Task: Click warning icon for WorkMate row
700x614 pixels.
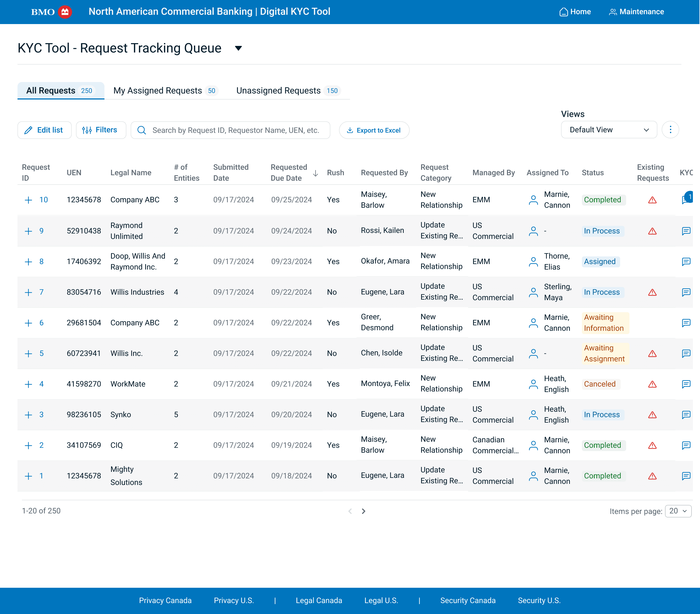Action: point(652,384)
